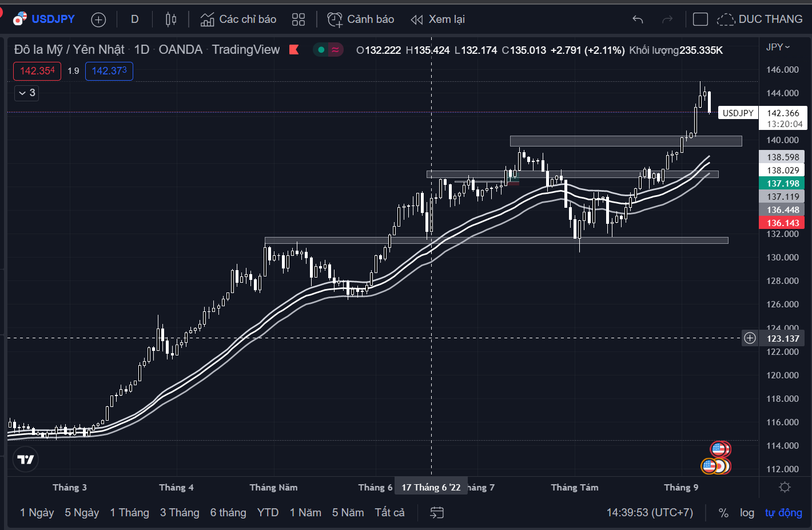Screen dimensions: 812x530
Task: Redo the chart action
Action: pos(667,19)
